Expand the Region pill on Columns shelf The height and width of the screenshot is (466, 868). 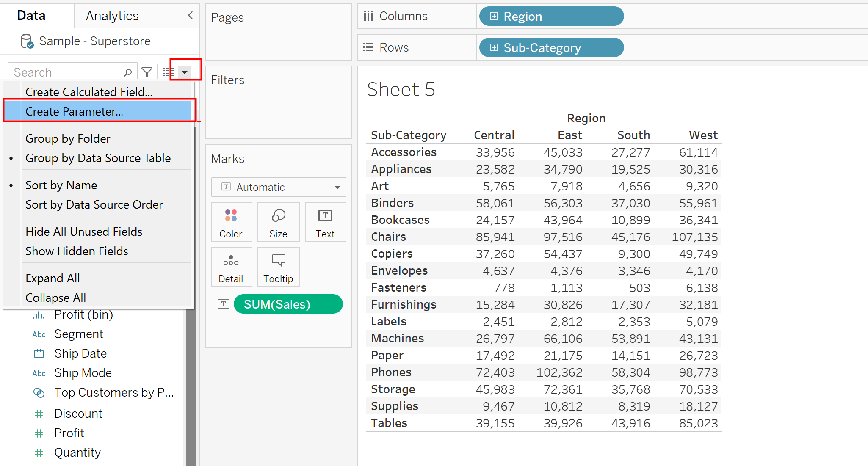(x=494, y=16)
